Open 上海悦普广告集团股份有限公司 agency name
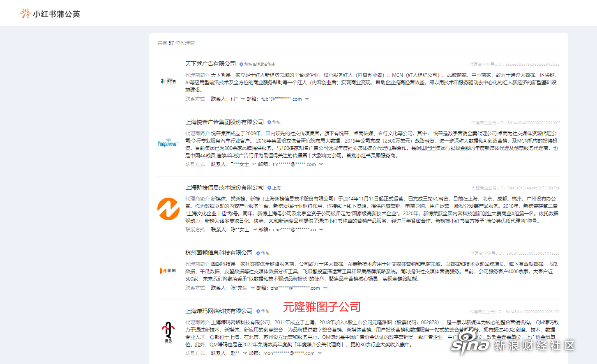The height and width of the screenshot is (364, 597). [224, 122]
